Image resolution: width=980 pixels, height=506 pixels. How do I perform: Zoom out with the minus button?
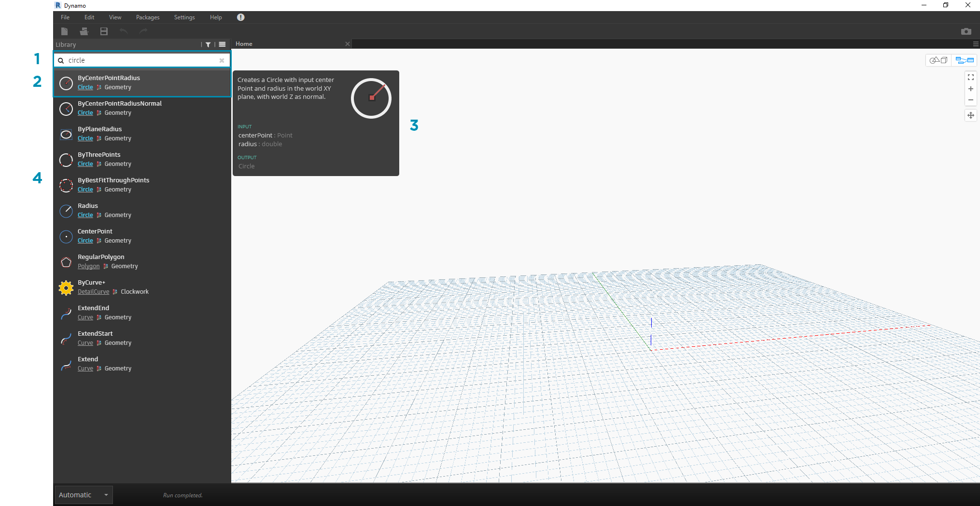click(970, 100)
